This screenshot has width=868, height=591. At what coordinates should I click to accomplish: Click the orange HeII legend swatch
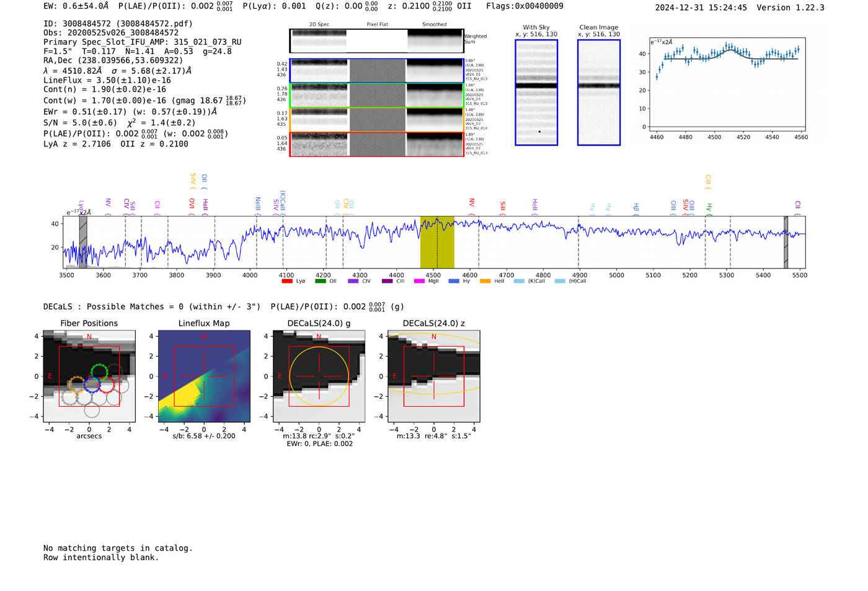point(485,281)
